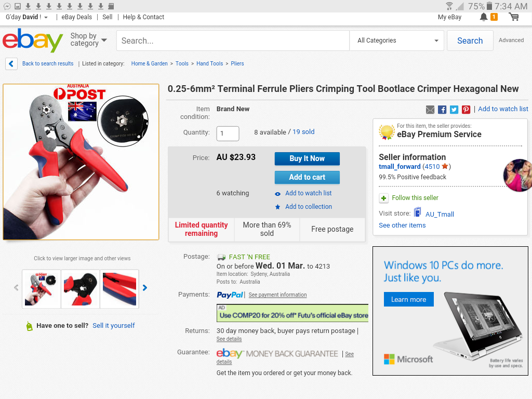Share listing on Twitter
The image size is (532, 399).
[454, 109]
